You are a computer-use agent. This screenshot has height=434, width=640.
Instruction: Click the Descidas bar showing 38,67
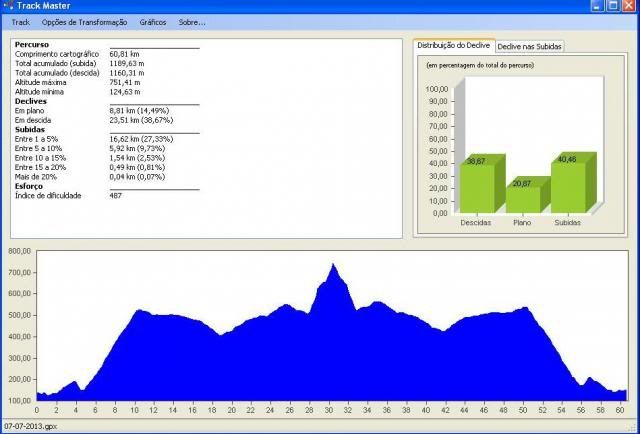(x=475, y=188)
